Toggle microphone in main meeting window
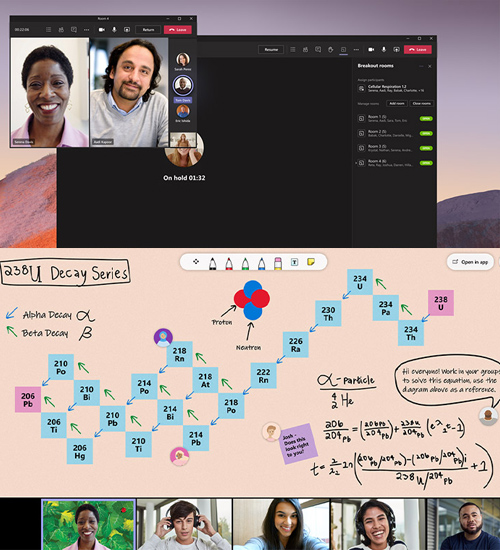Viewport: 500px width, 550px height. (384, 49)
